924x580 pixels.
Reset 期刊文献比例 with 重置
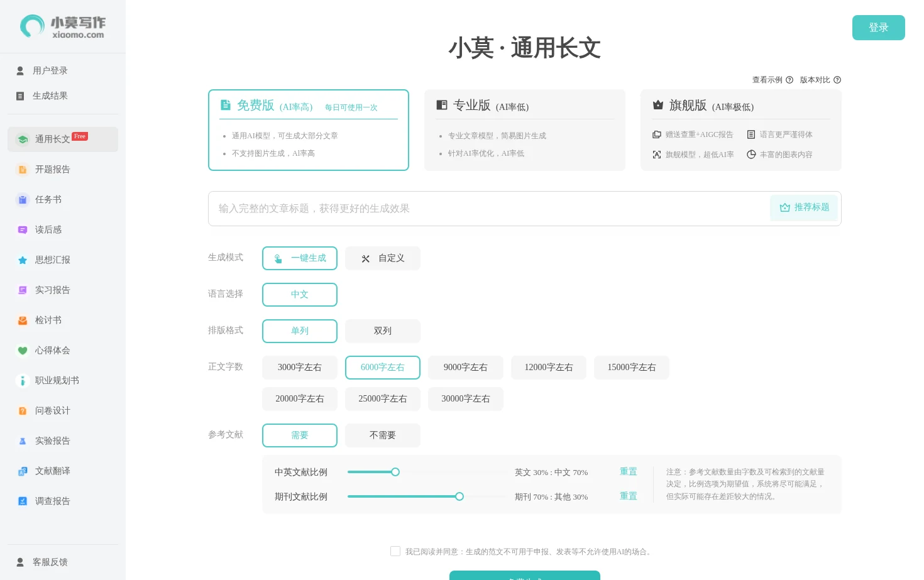629,496
